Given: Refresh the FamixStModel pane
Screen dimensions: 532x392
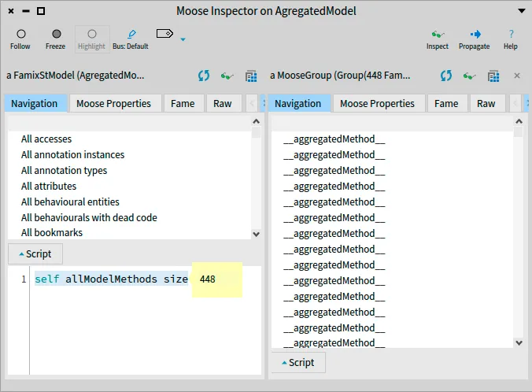Looking at the screenshot, I should [x=204, y=76].
